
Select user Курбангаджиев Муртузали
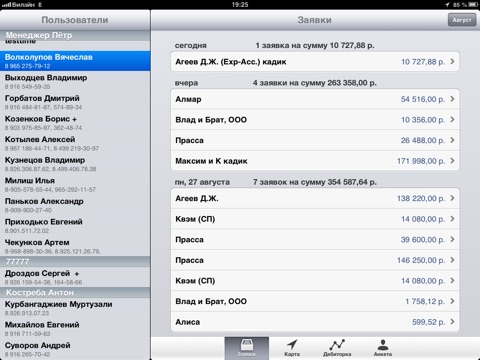pyautogui.click(x=75, y=308)
